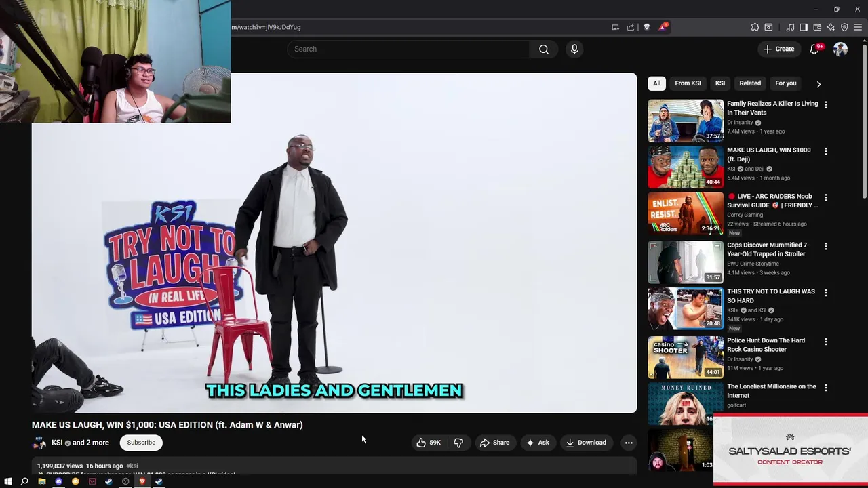Dislike the video with thumbs-down icon
Screen dimensions: 868x488
tap(458, 443)
